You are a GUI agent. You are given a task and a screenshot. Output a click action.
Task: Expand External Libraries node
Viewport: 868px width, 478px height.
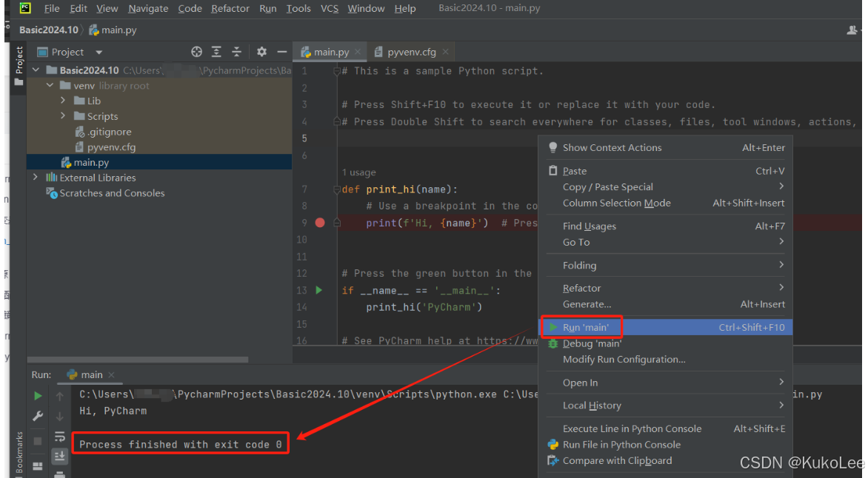tap(36, 177)
